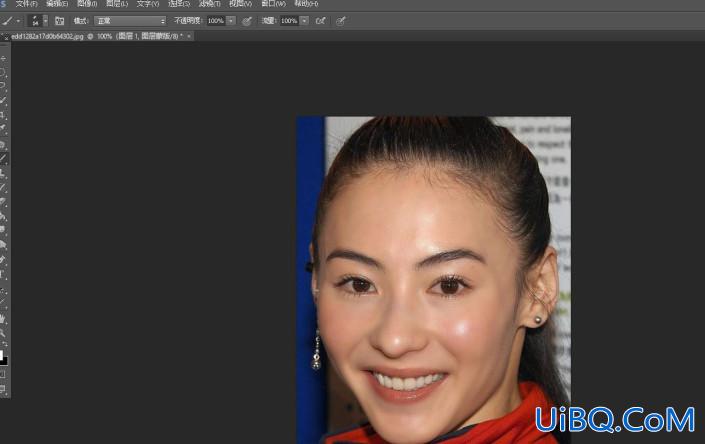Select the Dodge tool
This screenshot has width=705, height=444.
(3, 244)
